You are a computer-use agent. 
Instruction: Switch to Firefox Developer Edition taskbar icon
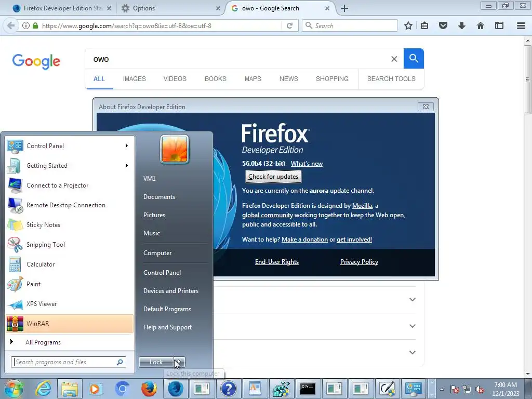(176, 389)
